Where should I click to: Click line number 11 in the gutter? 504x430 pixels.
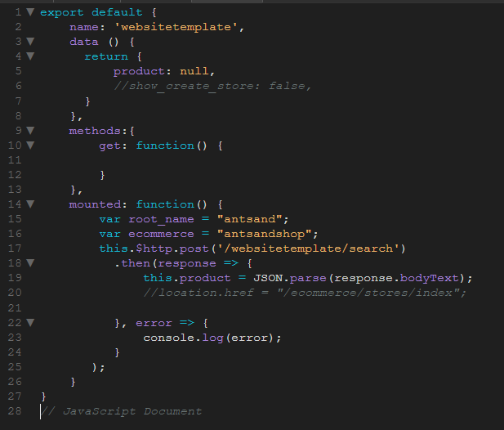point(15,160)
